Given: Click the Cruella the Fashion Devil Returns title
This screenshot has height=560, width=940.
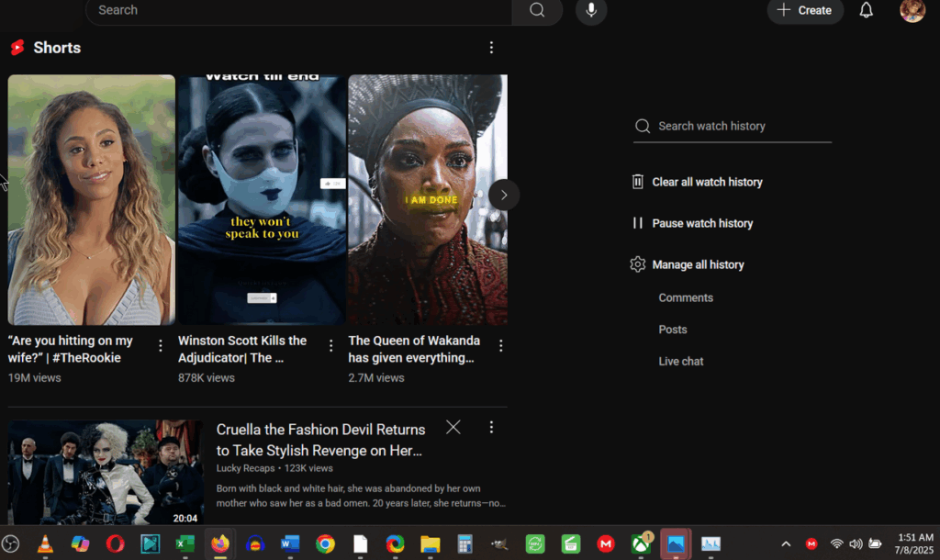Looking at the screenshot, I should pyautogui.click(x=320, y=440).
